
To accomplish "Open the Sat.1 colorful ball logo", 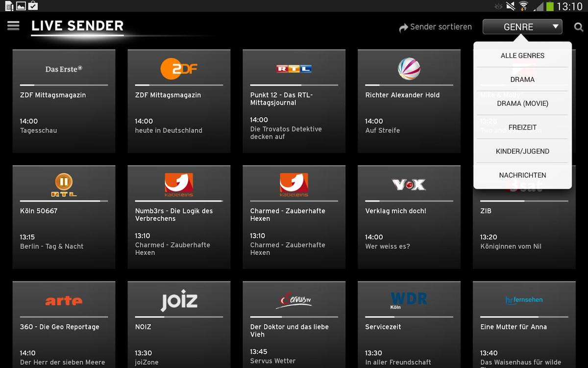I will pyautogui.click(x=409, y=69).
